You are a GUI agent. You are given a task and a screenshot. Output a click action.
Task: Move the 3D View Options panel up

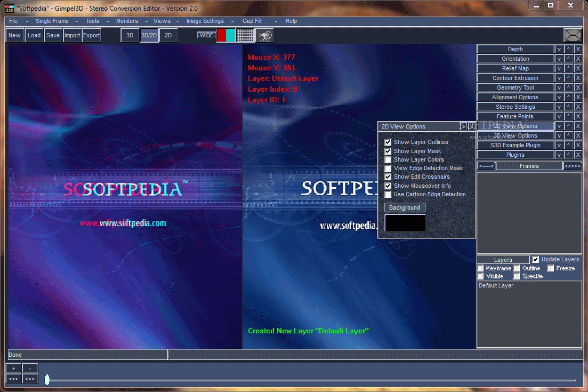(x=568, y=135)
